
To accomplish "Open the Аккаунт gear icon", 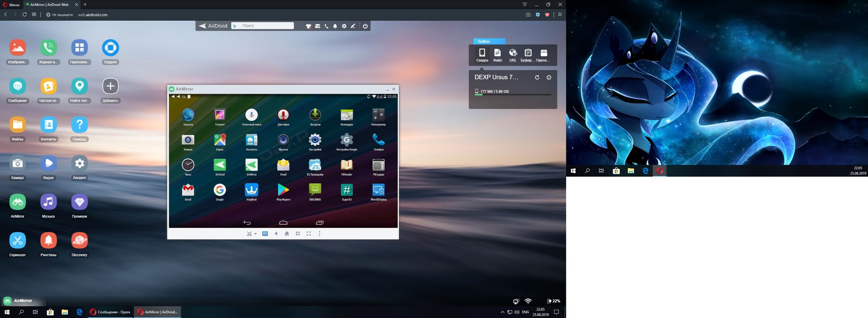I will (x=79, y=163).
